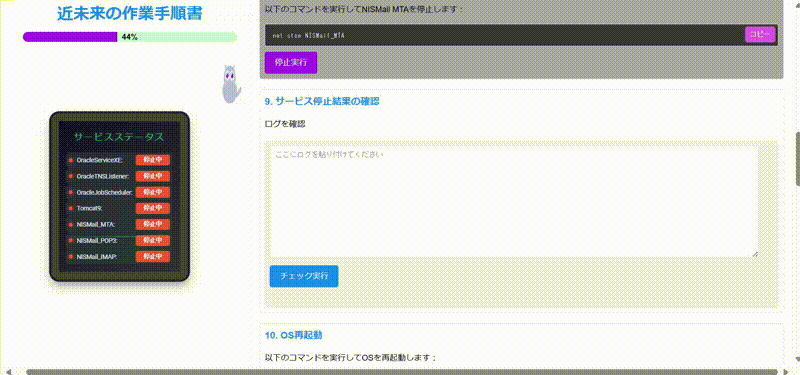Screen dimensions: 800x375
Task: Click the NISMail_IMAP 停止中 status badge
Action: (153, 256)
